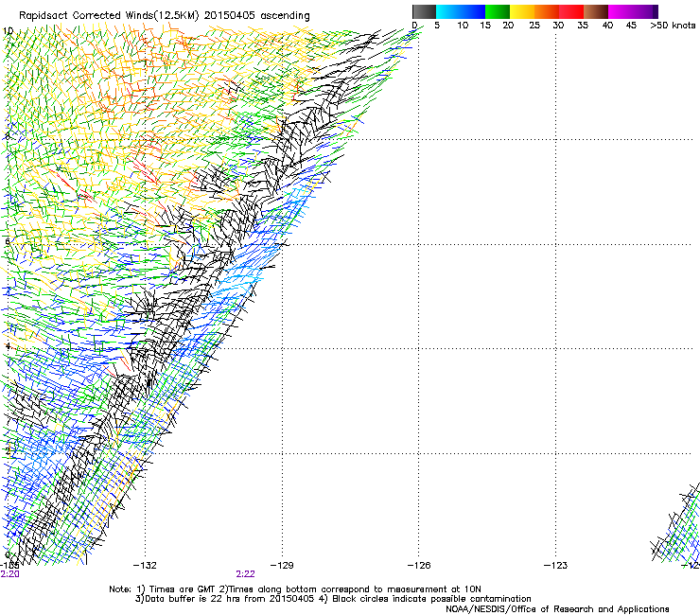Screen dimensions: 700x615
Task: Click legend tick label 25
Action: [534, 26]
